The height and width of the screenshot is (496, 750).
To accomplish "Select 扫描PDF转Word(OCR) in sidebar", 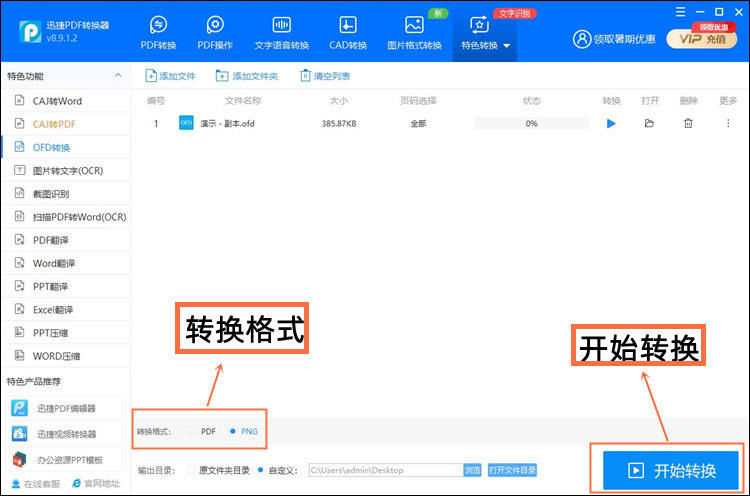I will pos(66,217).
